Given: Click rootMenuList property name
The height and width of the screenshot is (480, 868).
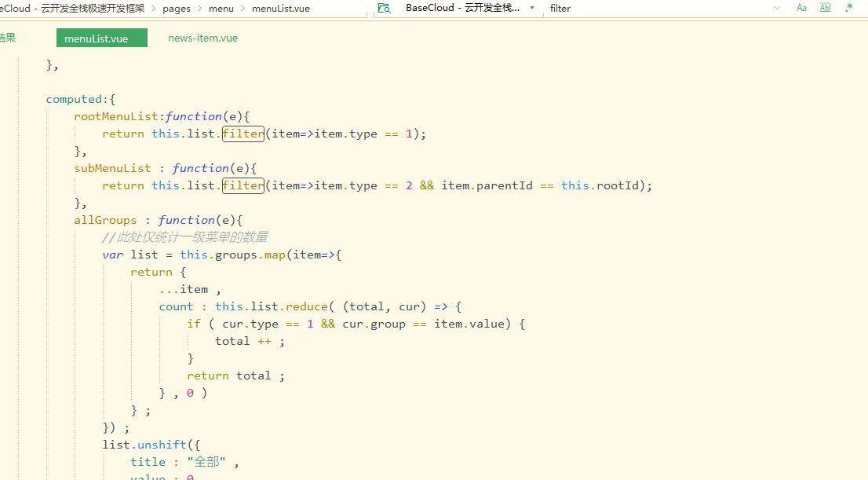Looking at the screenshot, I should coord(116,116).
